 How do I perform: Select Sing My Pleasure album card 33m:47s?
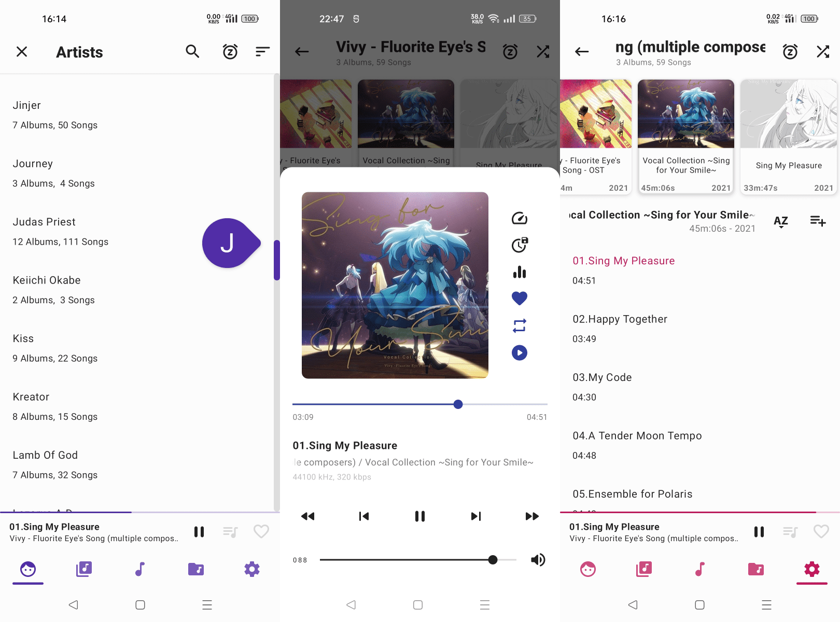789,137
